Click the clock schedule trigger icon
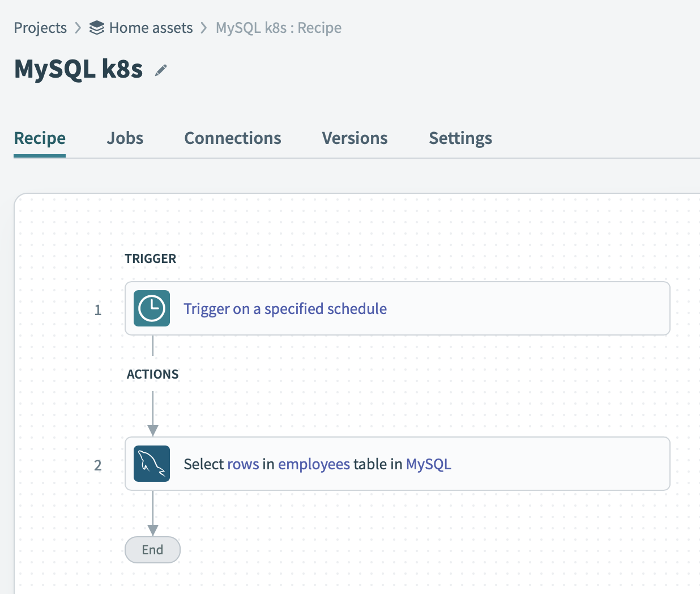700x594 pixels. (x=152, y=308)
